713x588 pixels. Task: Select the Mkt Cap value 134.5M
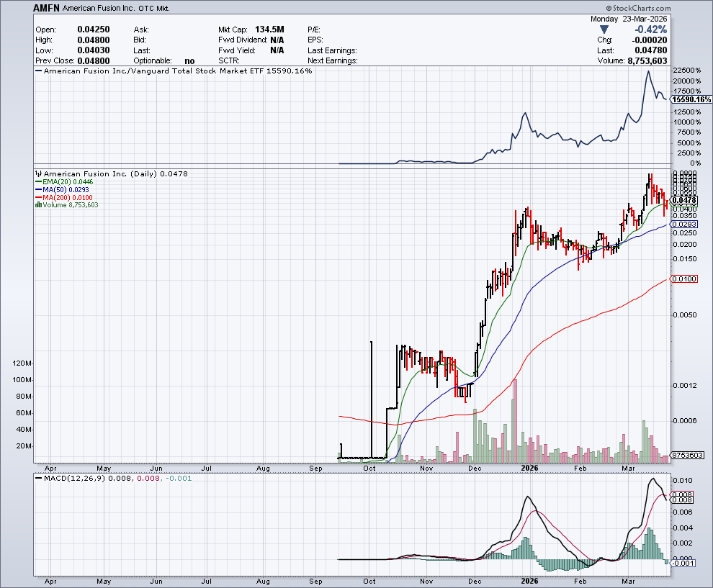pos(269,30)
